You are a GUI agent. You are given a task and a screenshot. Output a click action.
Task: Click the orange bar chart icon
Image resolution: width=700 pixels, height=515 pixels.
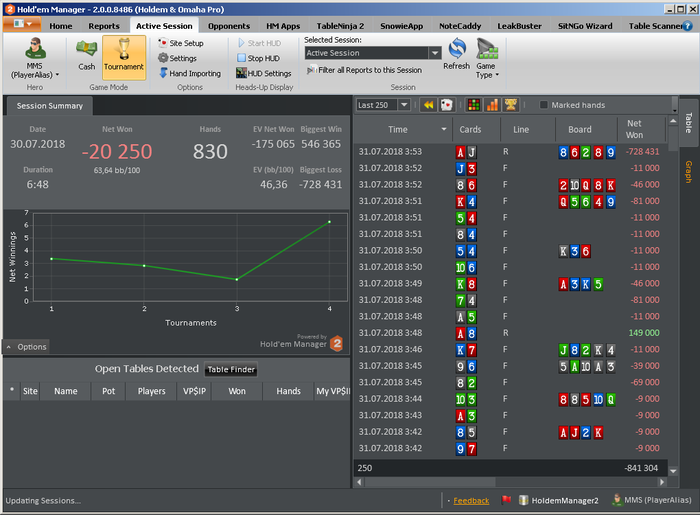pyautogui.click(x=492, y=105)
